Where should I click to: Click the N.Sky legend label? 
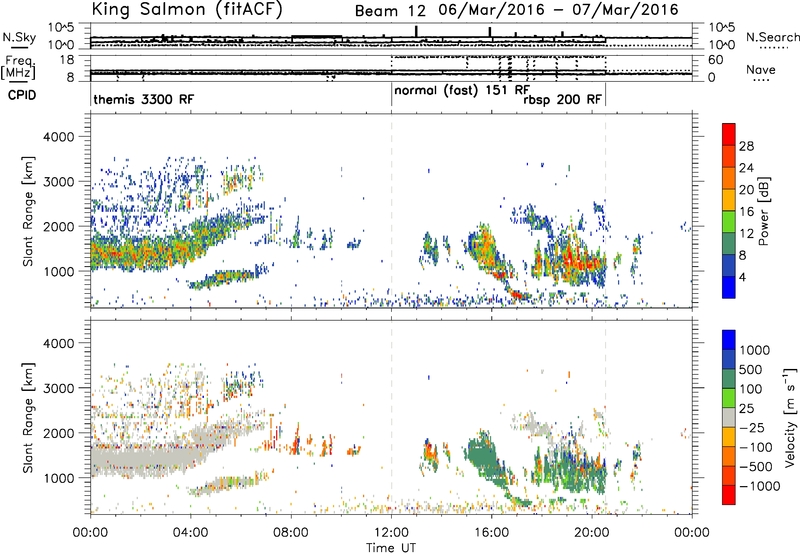tap(19, 37)
